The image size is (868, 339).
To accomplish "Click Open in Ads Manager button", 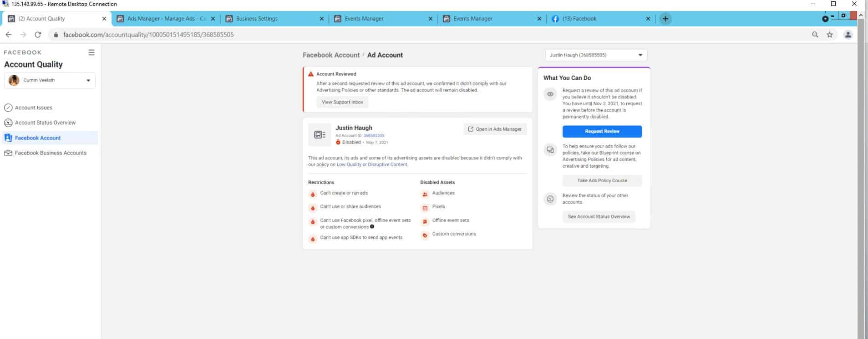I will [x=495, y=129].
